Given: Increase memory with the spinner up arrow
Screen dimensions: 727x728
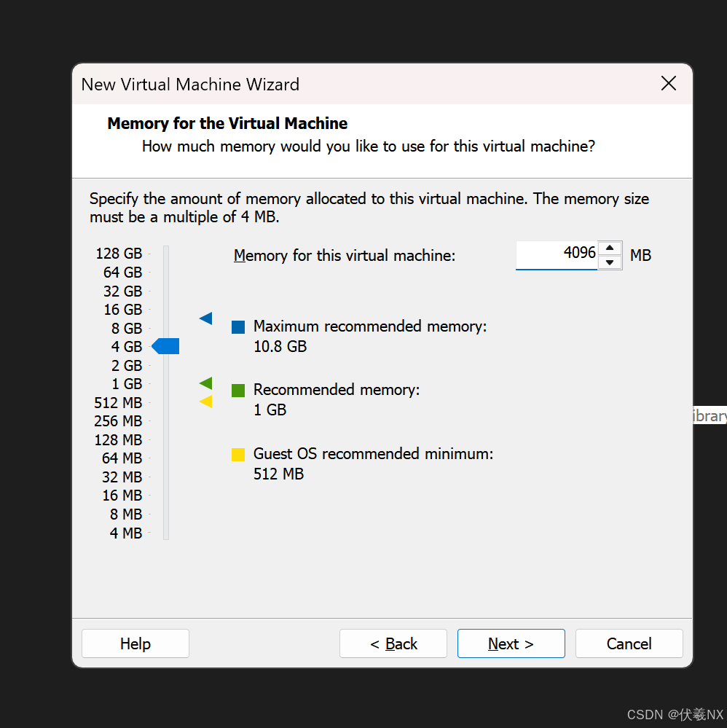Looking at the screenshot, I should tap(610, 248).
